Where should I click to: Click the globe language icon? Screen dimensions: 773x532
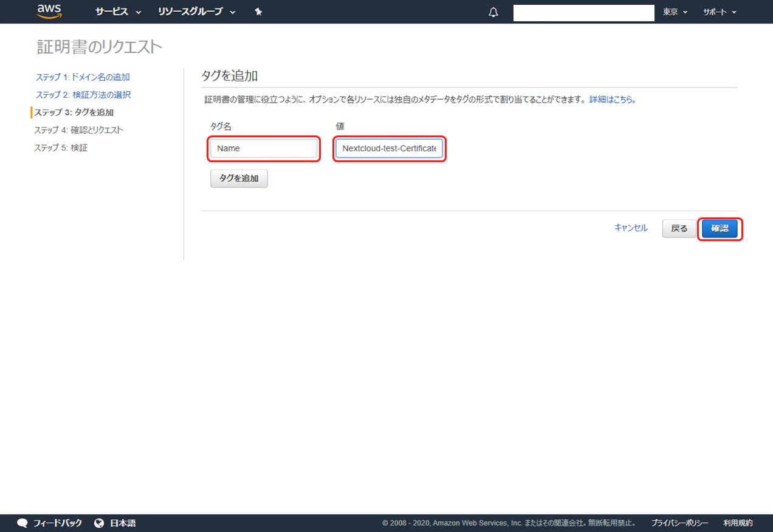click(99, 523)
